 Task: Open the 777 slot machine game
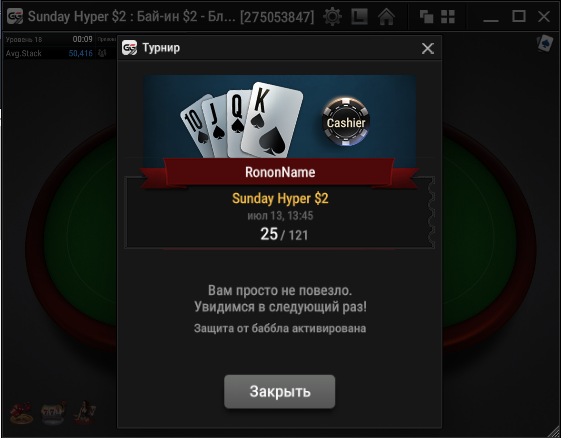53,413
